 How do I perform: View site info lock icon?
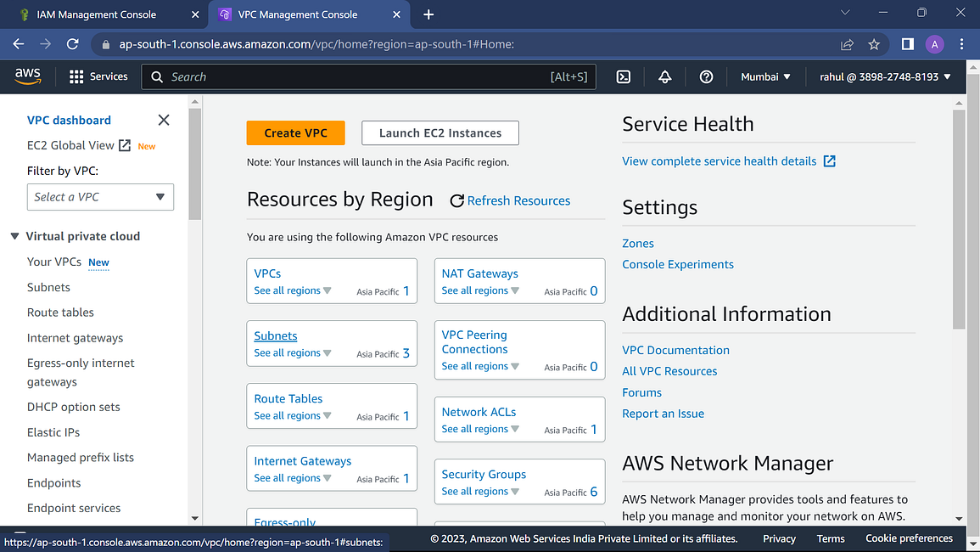105,44
